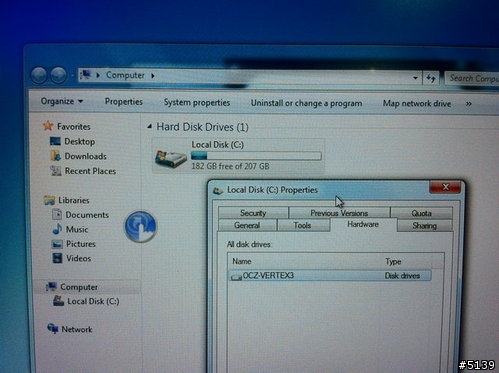
Task: Select the OCZ-VERTEX3 row name
Action: click(268, 276)
